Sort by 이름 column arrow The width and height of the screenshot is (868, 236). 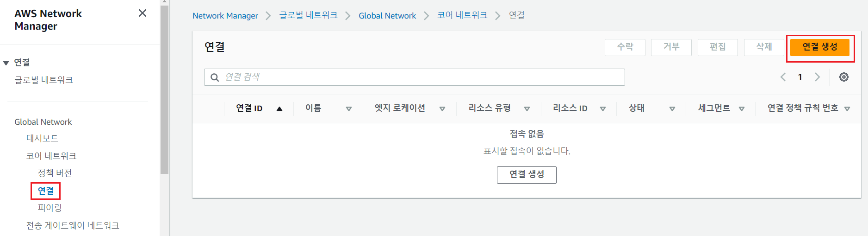pos(349,109)
